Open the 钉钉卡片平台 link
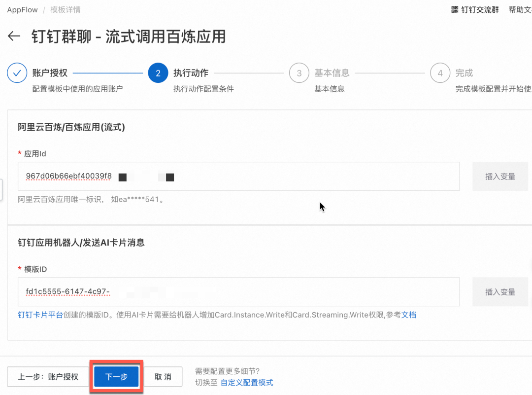This screenshot has height=395, width=532. [40, 315]
